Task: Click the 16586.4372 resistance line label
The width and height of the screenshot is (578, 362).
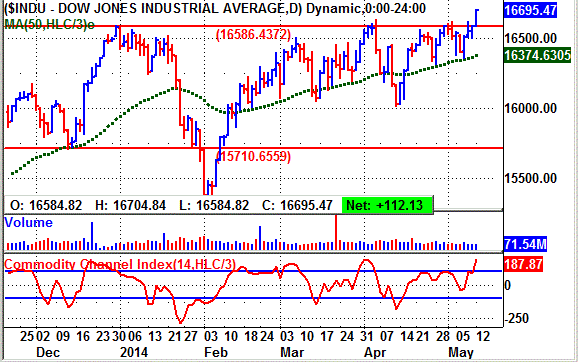Action: 253,35
